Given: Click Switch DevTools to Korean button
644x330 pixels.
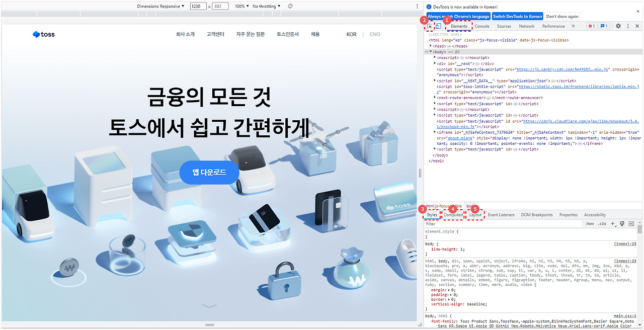Looking at the screenshot, I should point(517,16).
